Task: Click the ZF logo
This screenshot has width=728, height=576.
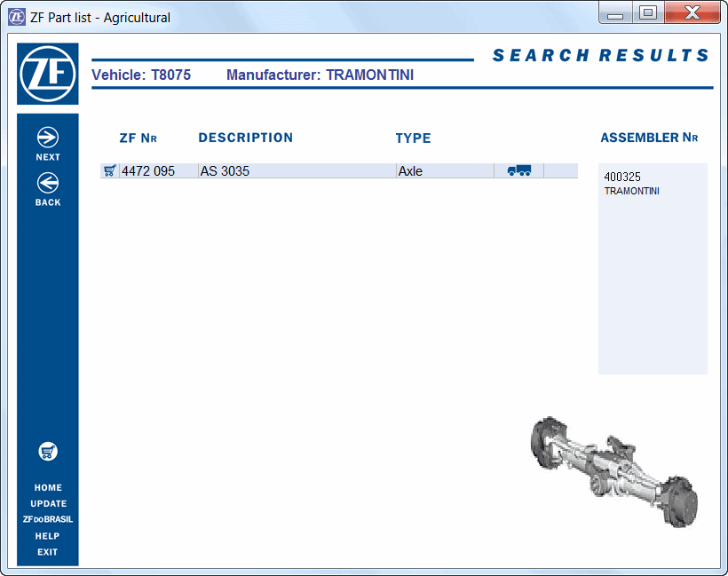Action: [x=48, y=75]
